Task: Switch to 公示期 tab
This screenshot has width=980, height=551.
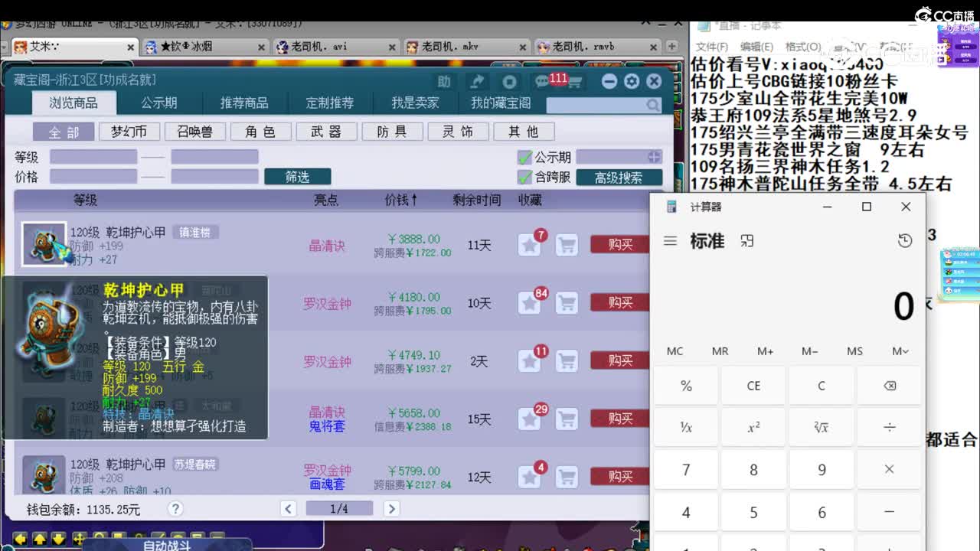Action: pos(159,103)
